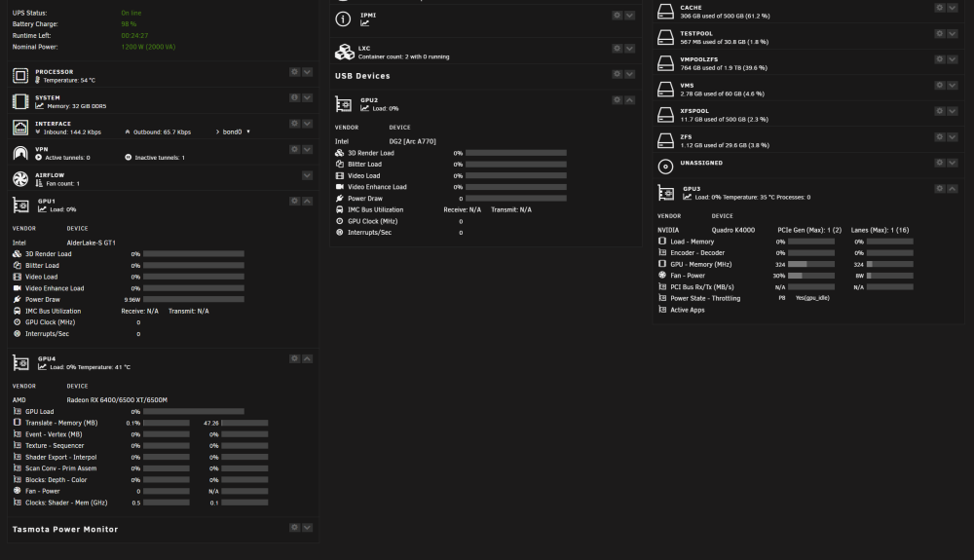Image resolution: width=974 pixels, height=560 pixels.
Task: Click 'Quadro K4000' device name
Action: click(733, 231)
